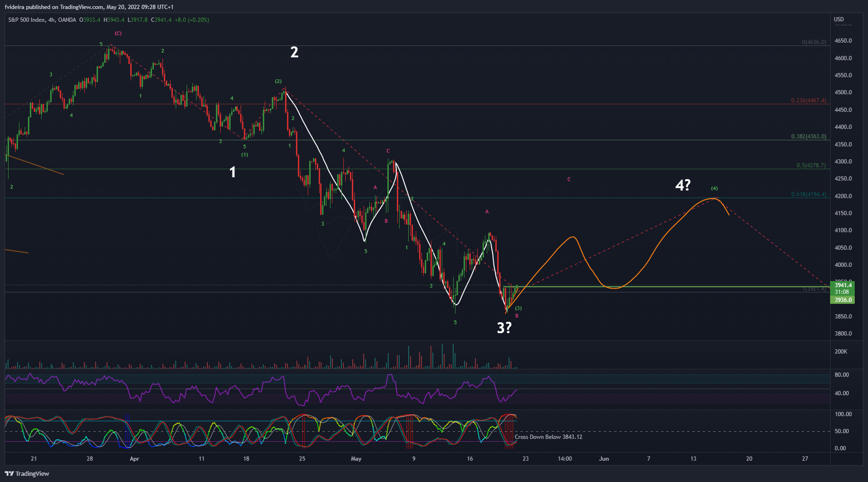Click the open value O3933.4 in legend
This screenshot has width=868, height=482.
90,20
